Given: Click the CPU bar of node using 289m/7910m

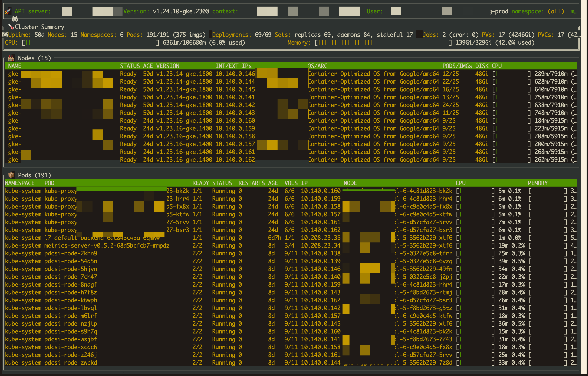Looking at the screenshot, I should (512, 74).
